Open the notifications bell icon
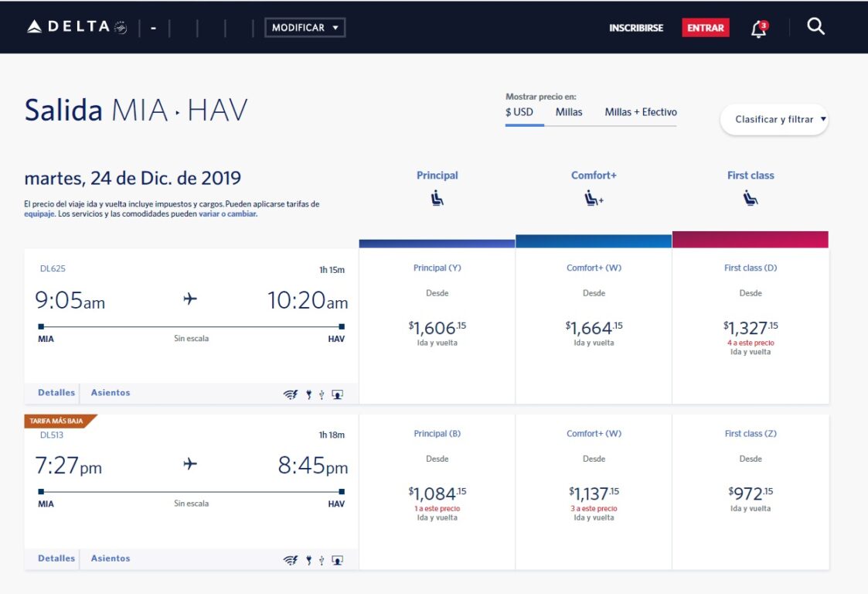Screen dimensions: 868x594 pyautogui.click(x=759, y=29)
